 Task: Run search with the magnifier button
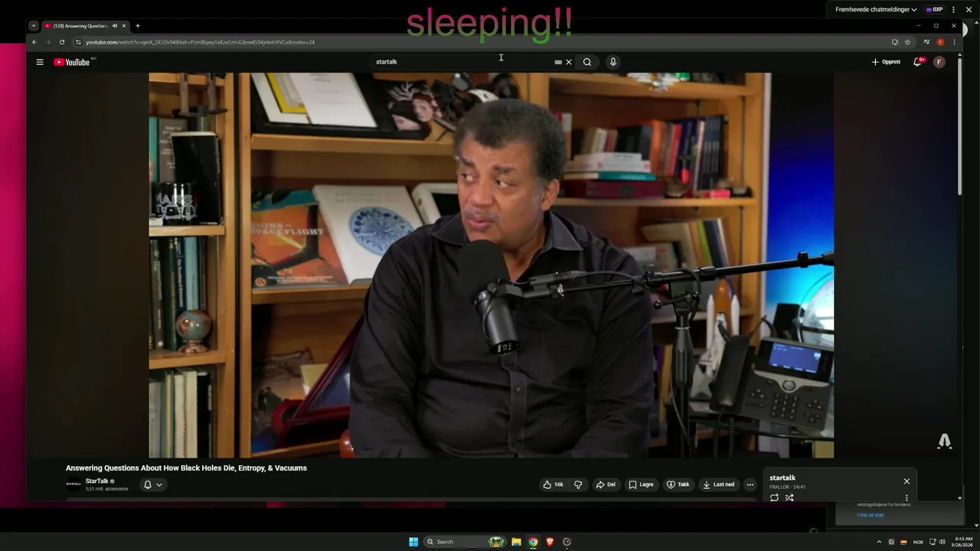[587, 62]
